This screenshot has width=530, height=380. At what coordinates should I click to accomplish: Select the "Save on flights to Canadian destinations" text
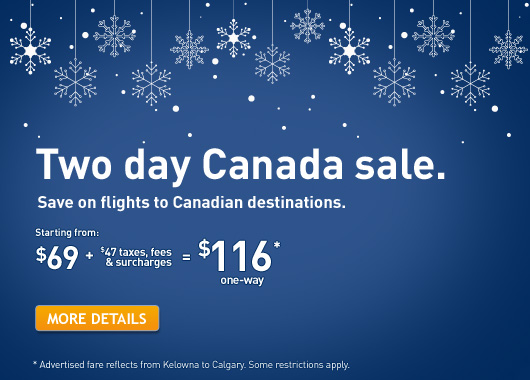coord(192,203)
